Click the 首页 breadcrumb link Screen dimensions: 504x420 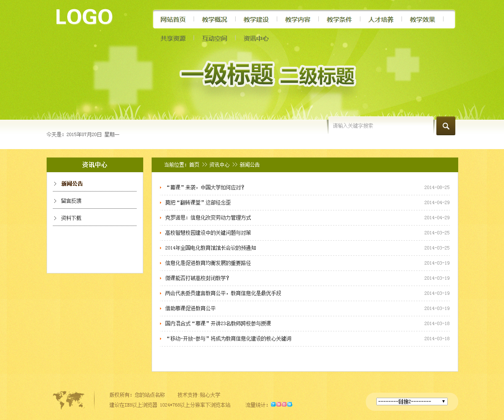click(x=194, y=165)
